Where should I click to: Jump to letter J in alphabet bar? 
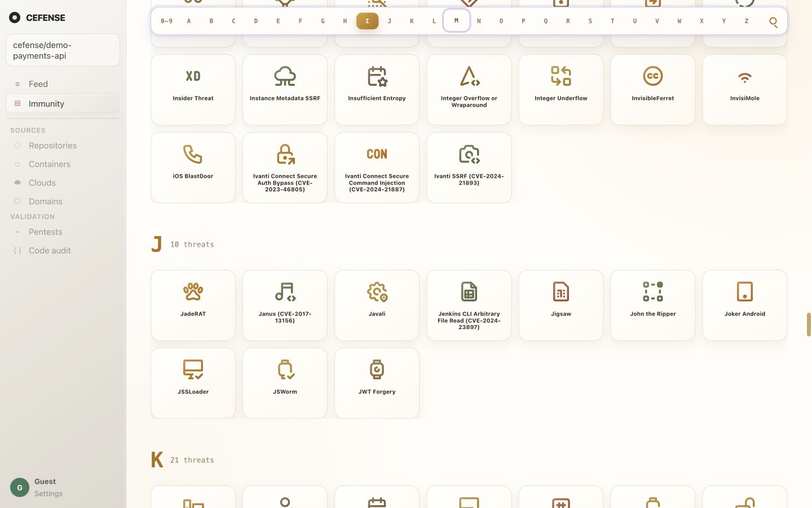[x=390, y=21]
